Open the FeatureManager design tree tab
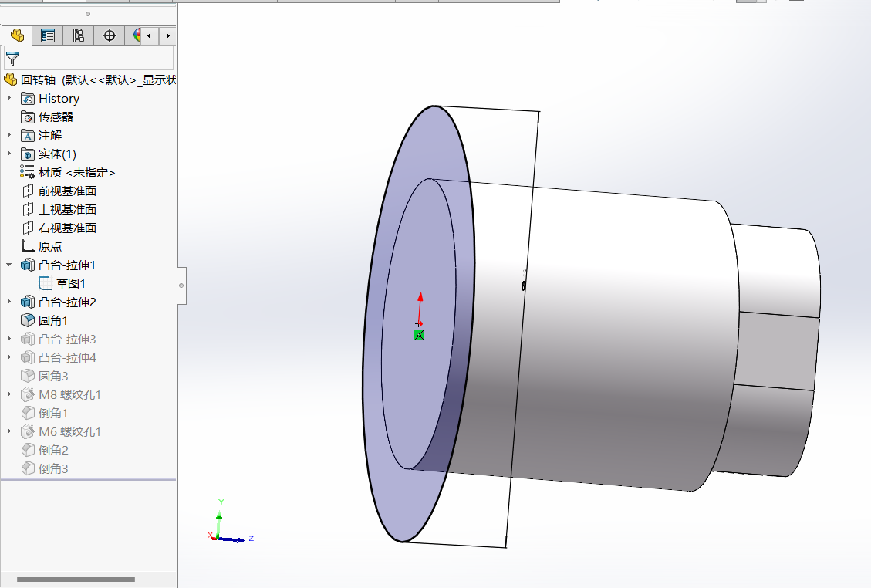 [17, 36]
